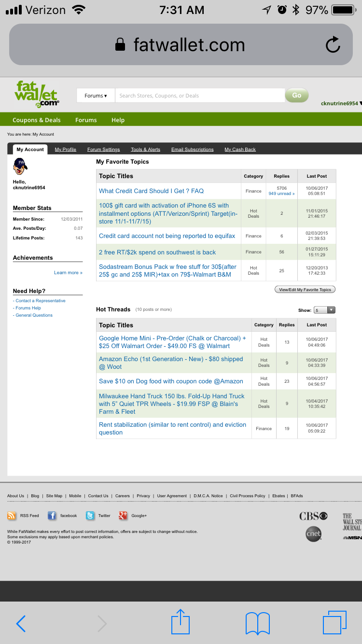Click the Member Since date '12/03/2011'

tap(71, 219)
